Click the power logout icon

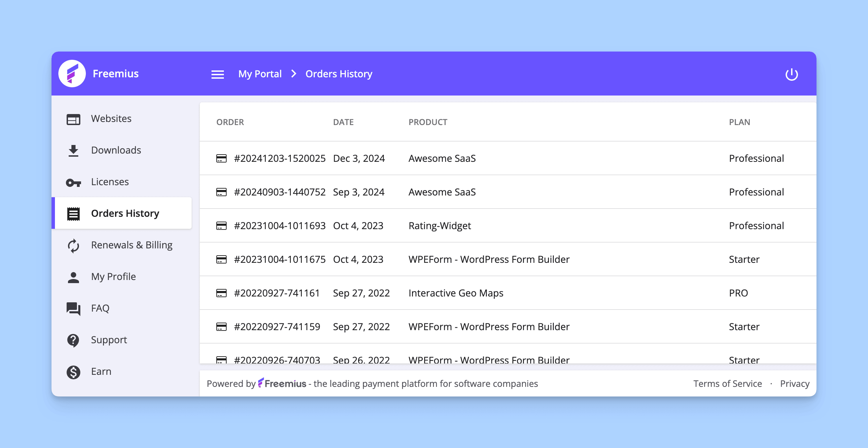pyautogui.click(x=792, y=74)
